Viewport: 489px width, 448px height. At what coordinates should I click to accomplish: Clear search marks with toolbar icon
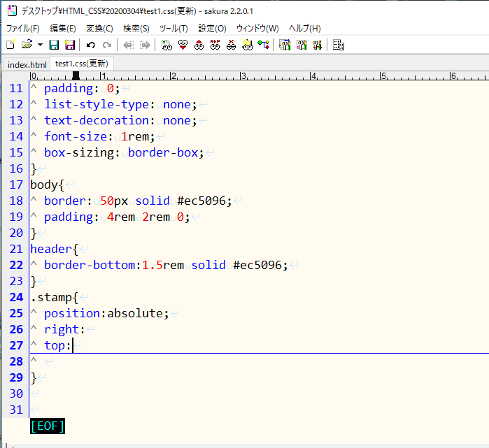click(x=232, y=45)
